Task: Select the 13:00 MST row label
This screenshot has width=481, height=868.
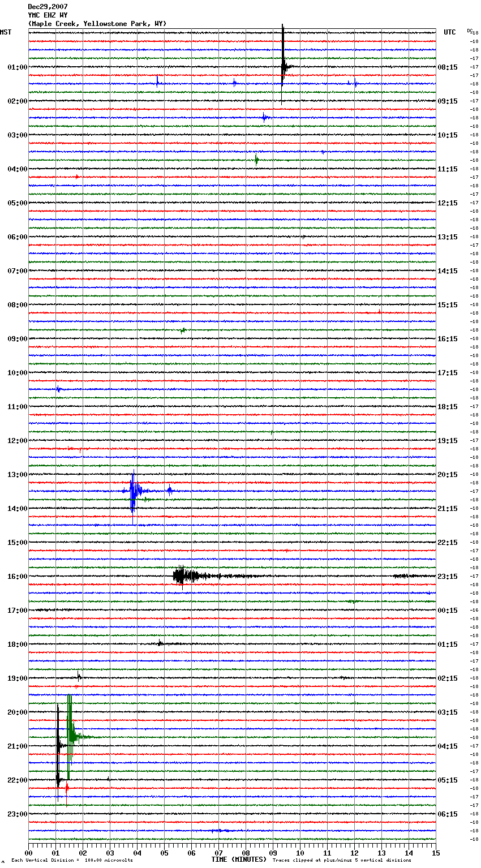Action: [x=18, y=475]
